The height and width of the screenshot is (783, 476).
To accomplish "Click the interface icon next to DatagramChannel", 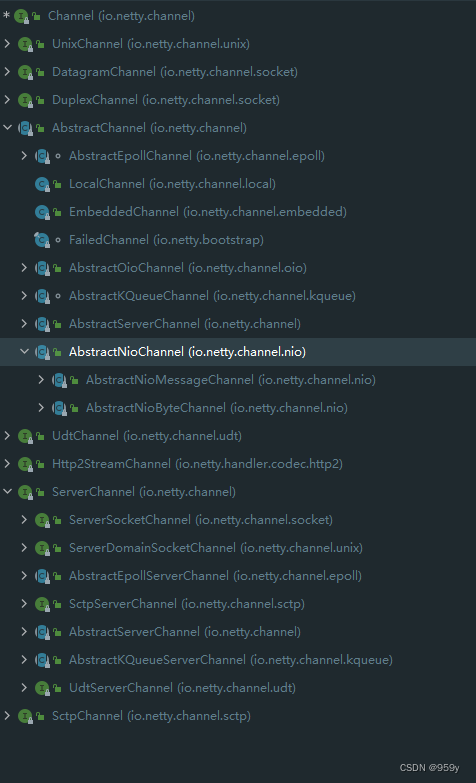I will point(25,72).
